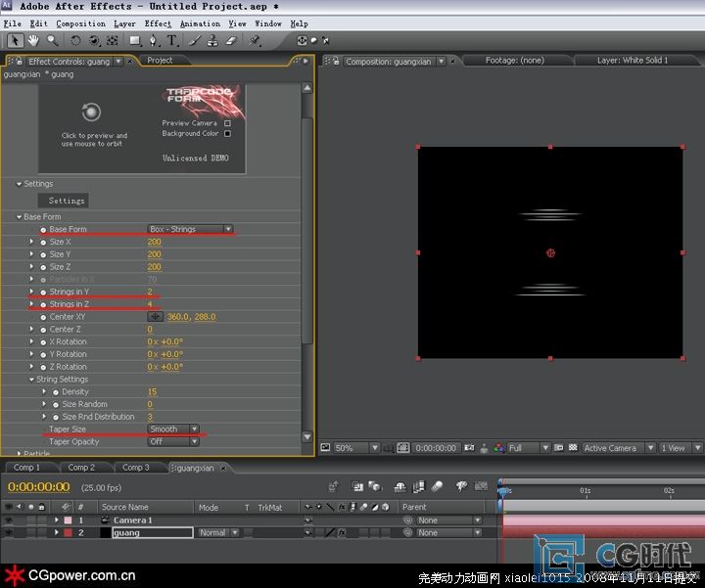Click the guang layer red color label
This screenshot has height=588, width=705.
coord(68,533)
